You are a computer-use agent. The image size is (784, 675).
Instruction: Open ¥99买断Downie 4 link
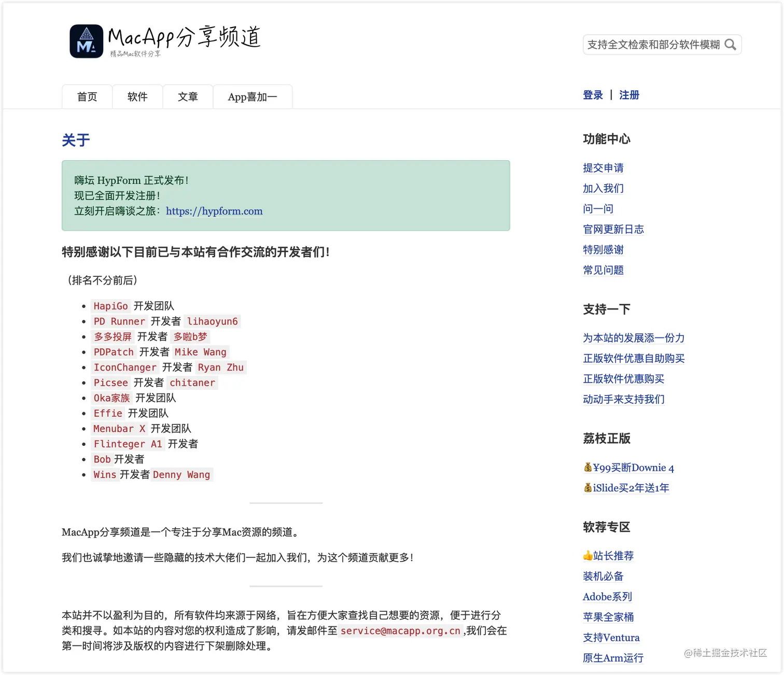(628, 468)
